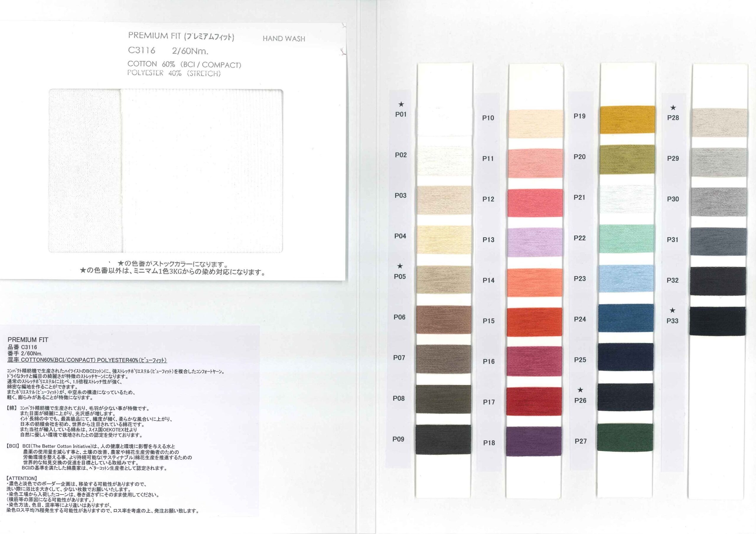Screen dimensions: 756x534
Task: Click the P08 dark khaki yarn swatch
Action: point(443,399)
